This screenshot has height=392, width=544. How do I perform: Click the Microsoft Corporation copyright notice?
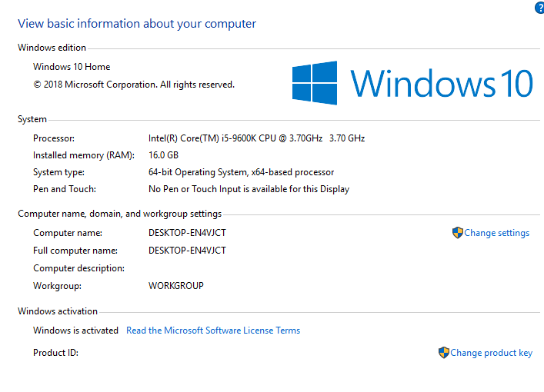[134, 85]
